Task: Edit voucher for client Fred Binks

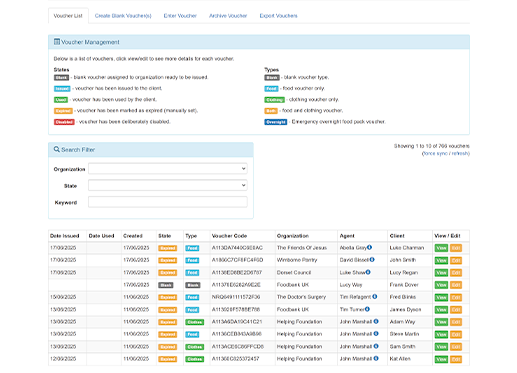Action: [x=456, y=297]
